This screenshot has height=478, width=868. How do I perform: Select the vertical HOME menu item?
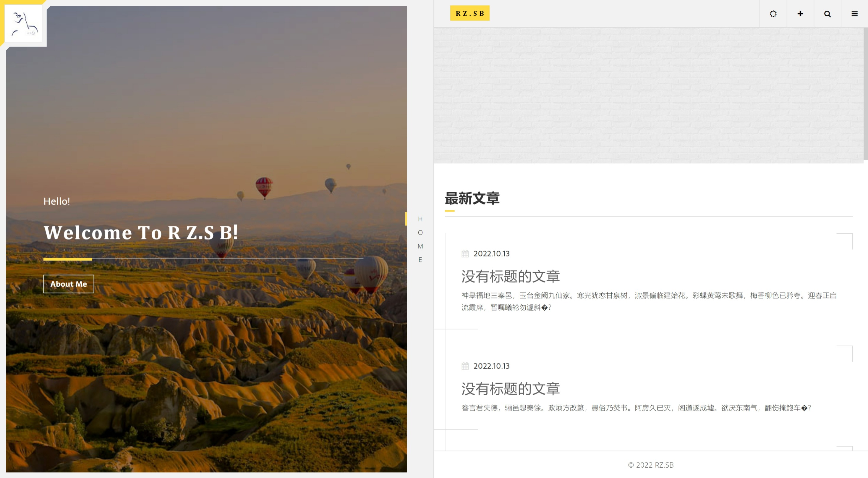[420, 239]
